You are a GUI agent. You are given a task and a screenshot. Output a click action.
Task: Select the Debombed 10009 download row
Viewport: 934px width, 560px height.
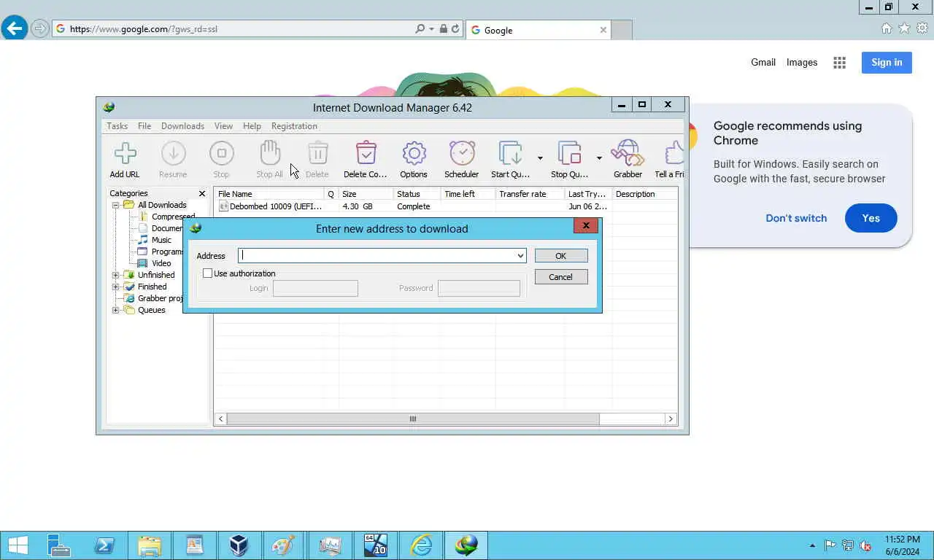[x=447, y=206]
